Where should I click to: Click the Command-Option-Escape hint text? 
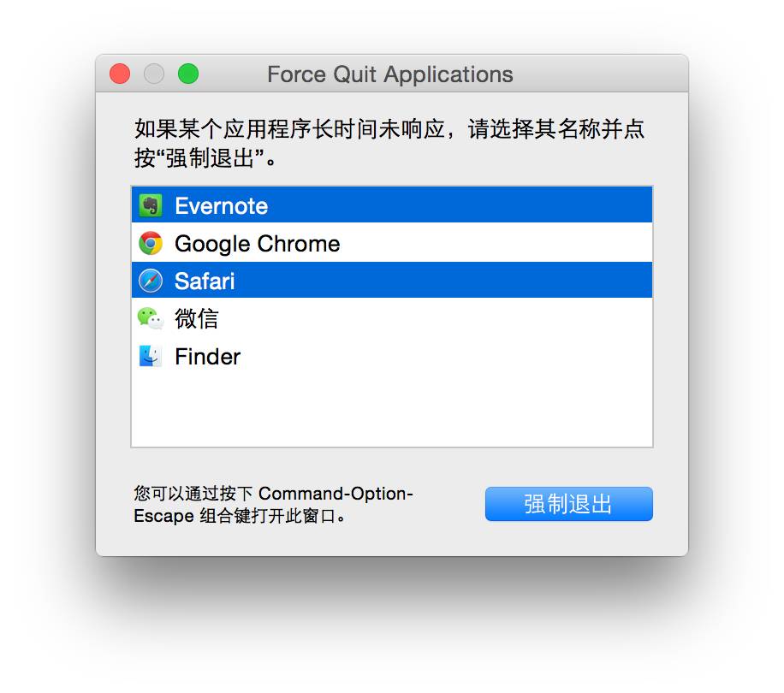[274, 505]
